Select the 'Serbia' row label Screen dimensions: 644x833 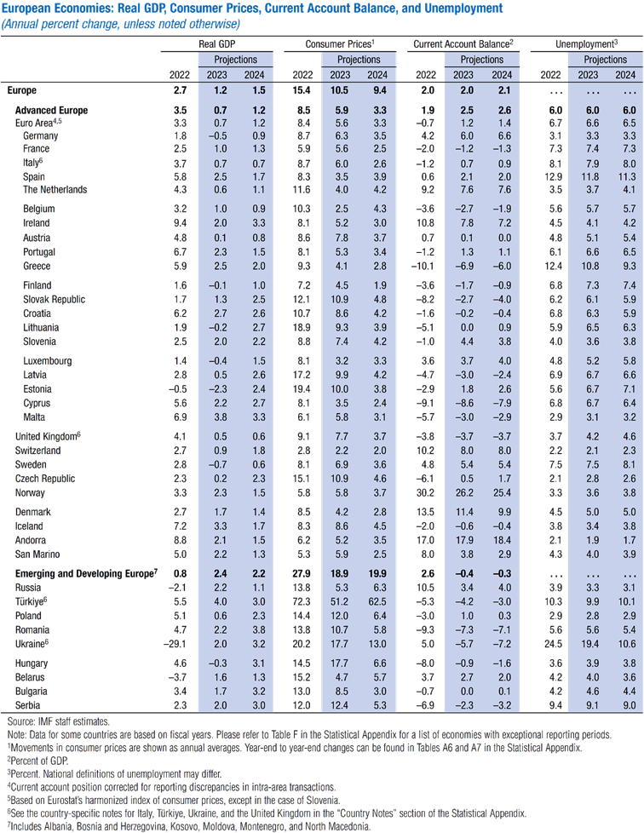pyautogui.click(x=27, y=705)
